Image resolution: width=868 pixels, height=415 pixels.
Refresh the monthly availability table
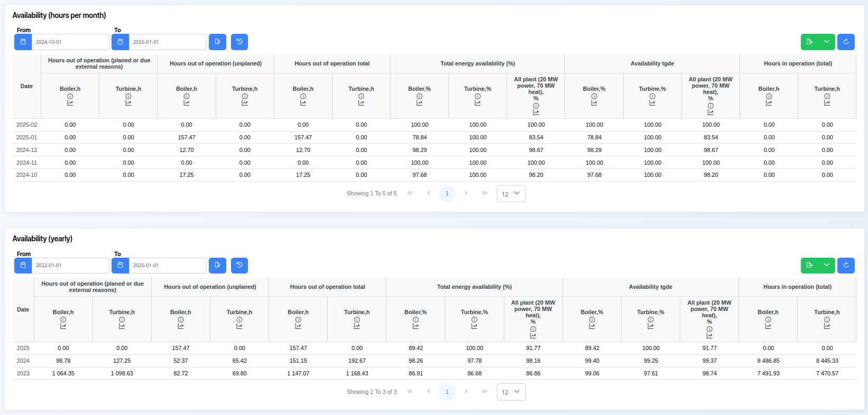coord(846,42)
